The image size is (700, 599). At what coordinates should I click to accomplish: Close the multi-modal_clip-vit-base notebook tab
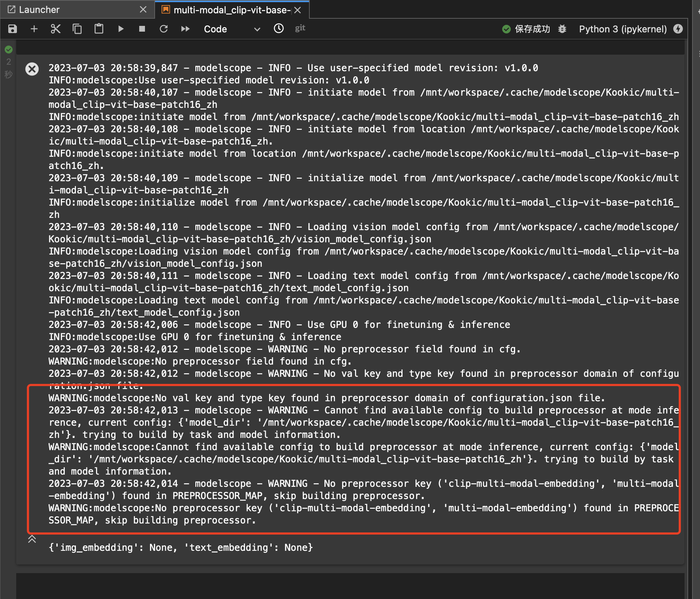pos(297,10)
